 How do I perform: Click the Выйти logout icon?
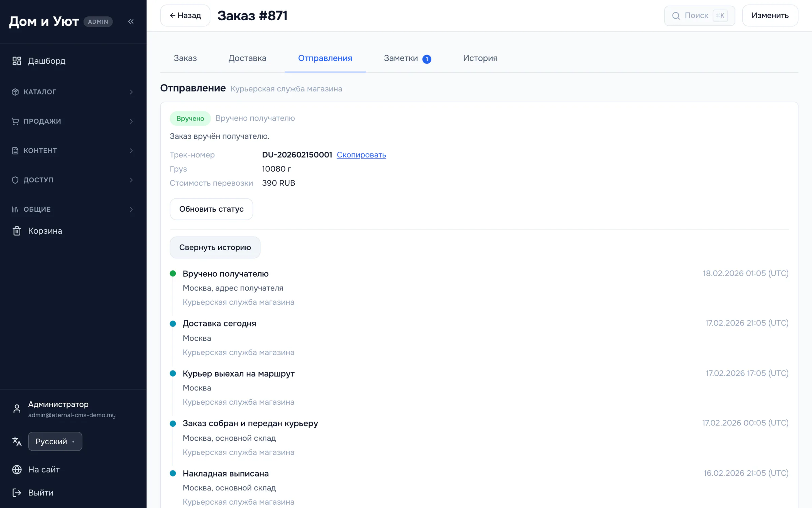[17, 492]
